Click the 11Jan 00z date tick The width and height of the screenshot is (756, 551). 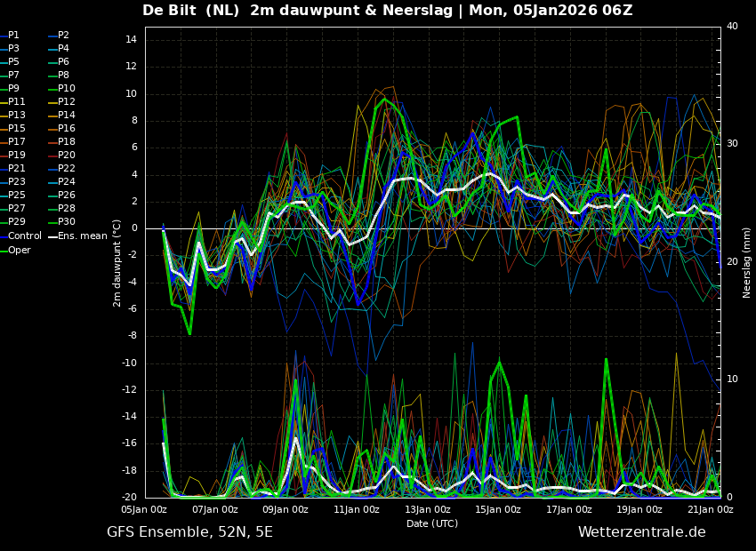(x=357, y=509)
